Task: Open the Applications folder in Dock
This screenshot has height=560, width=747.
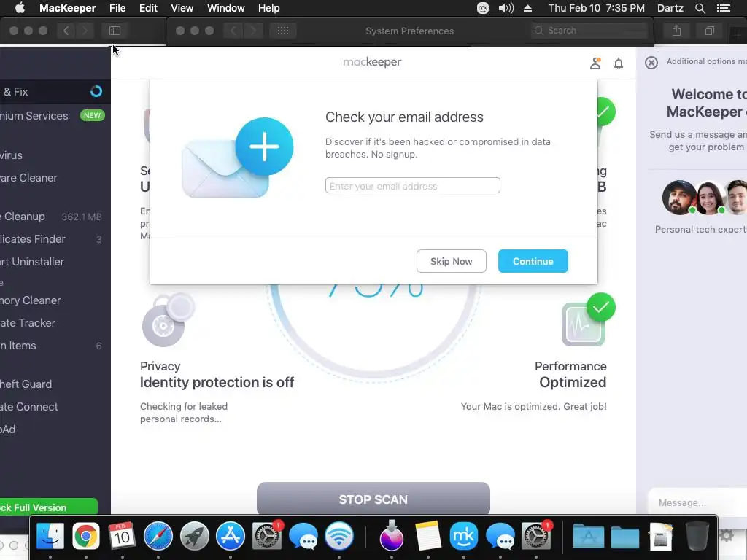Action: click(x=589, y=536)
